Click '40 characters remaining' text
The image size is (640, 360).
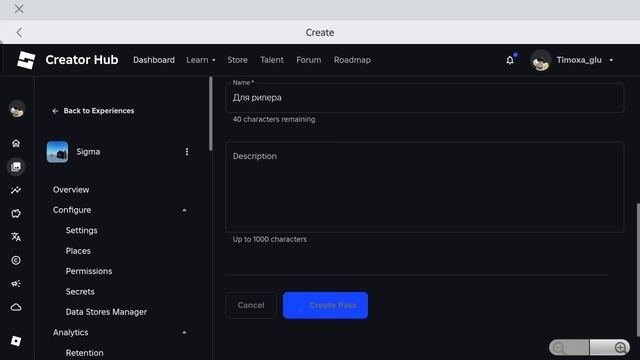(x=273, y=119)
